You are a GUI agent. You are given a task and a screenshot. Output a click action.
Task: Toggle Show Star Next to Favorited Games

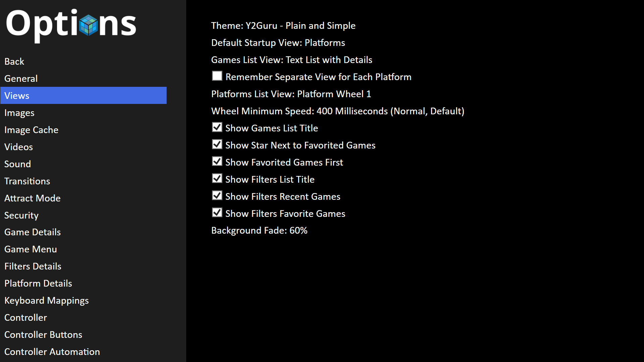pos(217,144)
